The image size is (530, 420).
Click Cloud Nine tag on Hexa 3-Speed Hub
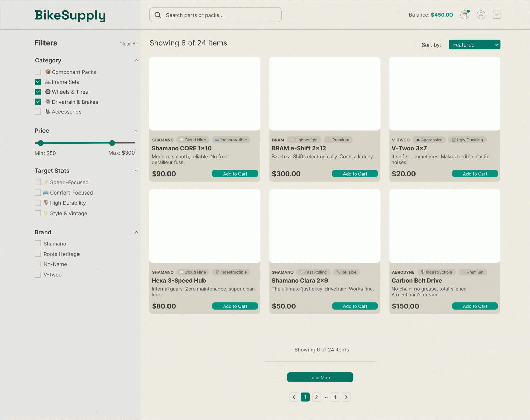pyautogui.click(x=193, y=272)
